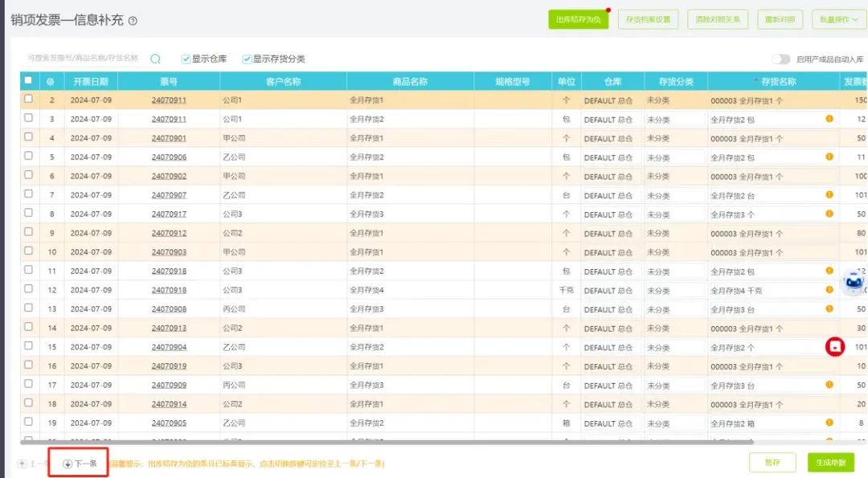The width and height of the screenshot is (868, 478).
Task: Click warning icon beside 全月存货4 千克
Action: click(829, 290)
